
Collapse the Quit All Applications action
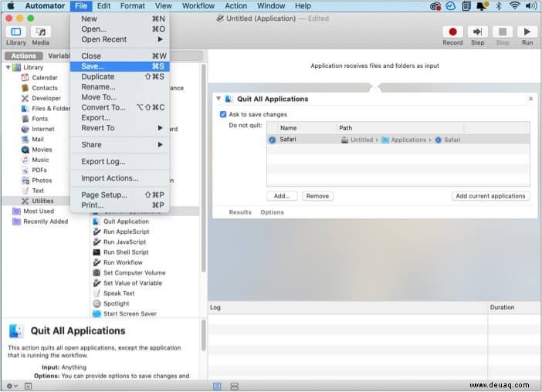click(x=218, y=99)
